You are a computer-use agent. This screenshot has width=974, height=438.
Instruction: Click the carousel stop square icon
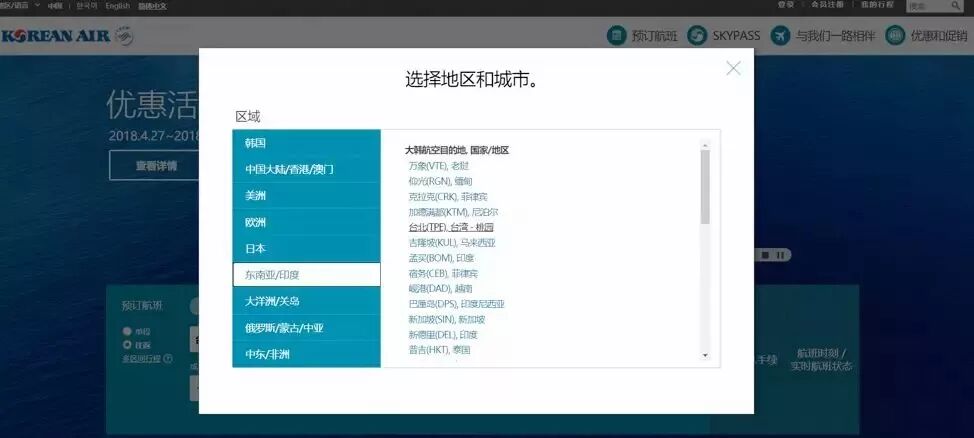coord(765,255)
